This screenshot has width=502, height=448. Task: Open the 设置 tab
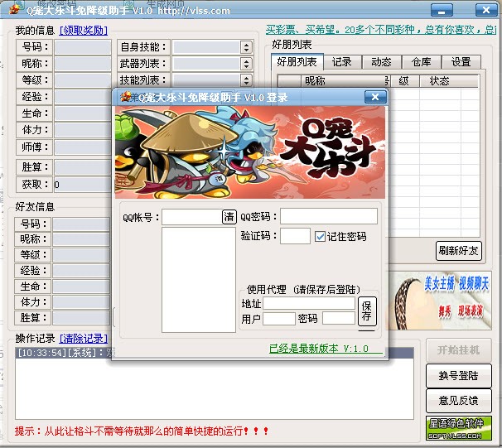pos(461,62)
